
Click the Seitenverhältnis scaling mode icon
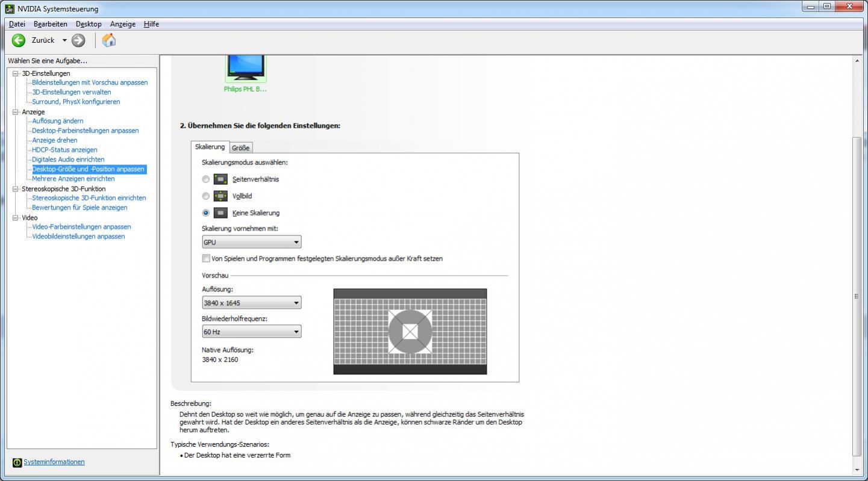[221, 179]
